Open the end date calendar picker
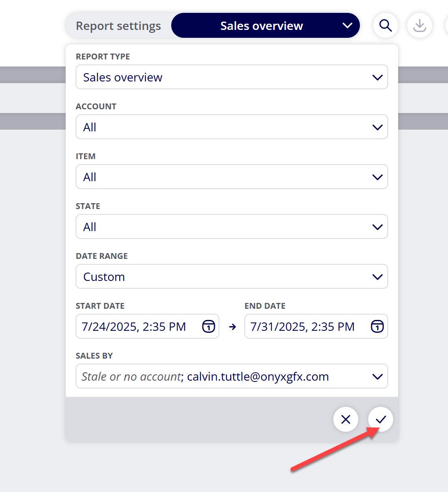This screenshot has width=448, height=492. tap(377, 326)
